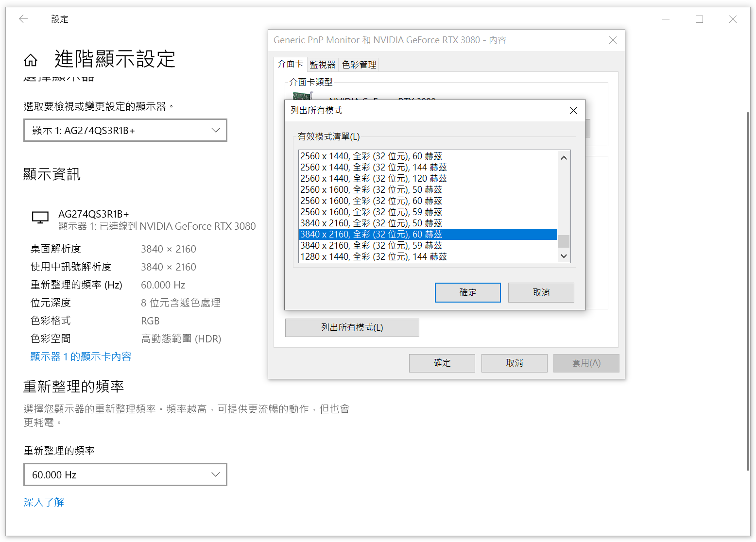Select 2560 x 1440, 144 赫茲 mode

pos(428,167)
